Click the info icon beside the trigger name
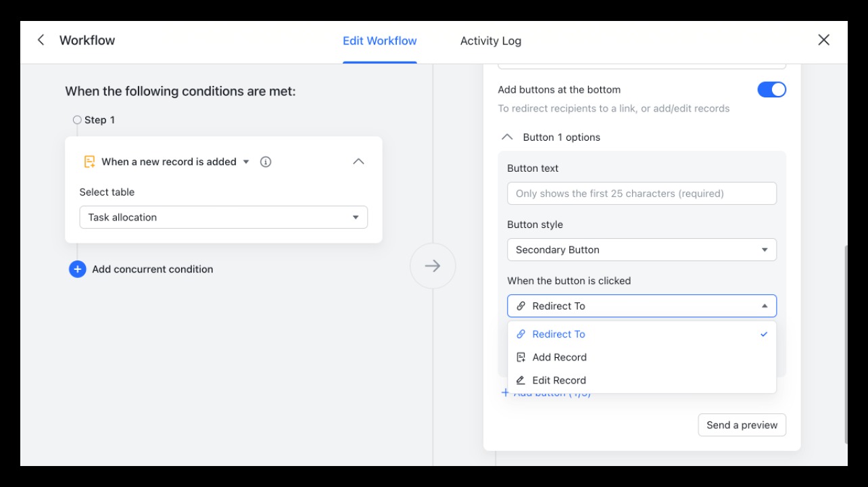Screen dimensions: 868x487 pos(266,162)
